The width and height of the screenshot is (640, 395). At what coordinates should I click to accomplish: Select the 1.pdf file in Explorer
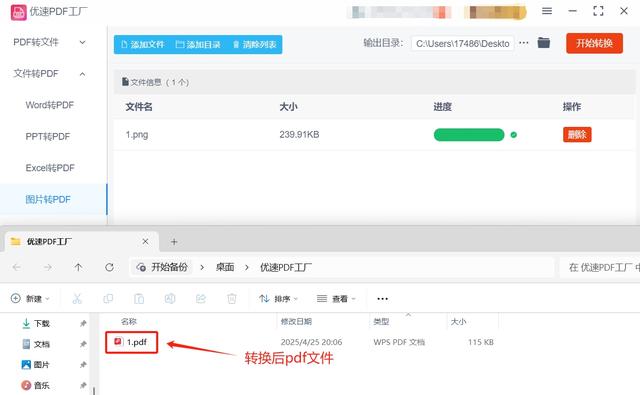[x=131, y=342]
